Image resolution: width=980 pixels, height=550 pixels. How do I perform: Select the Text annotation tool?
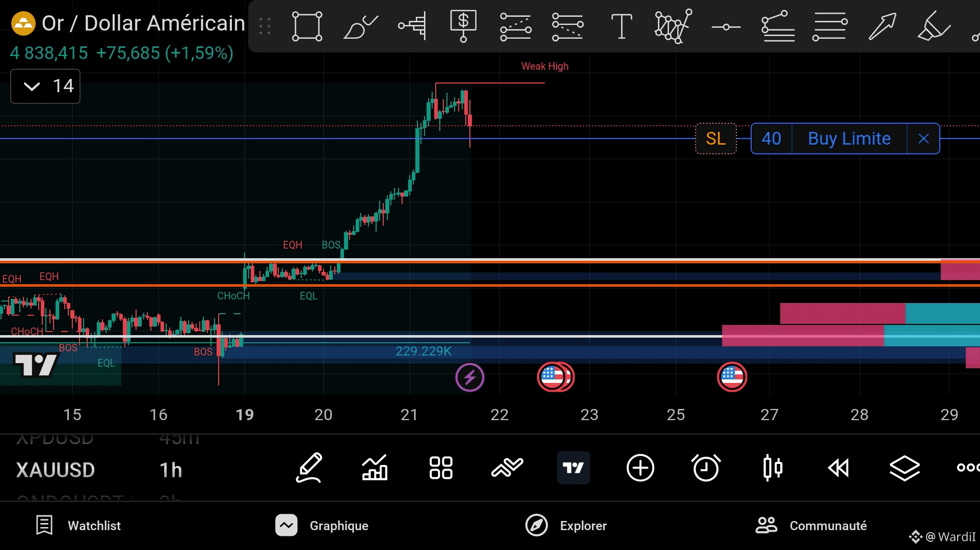(x=621, y=26)
